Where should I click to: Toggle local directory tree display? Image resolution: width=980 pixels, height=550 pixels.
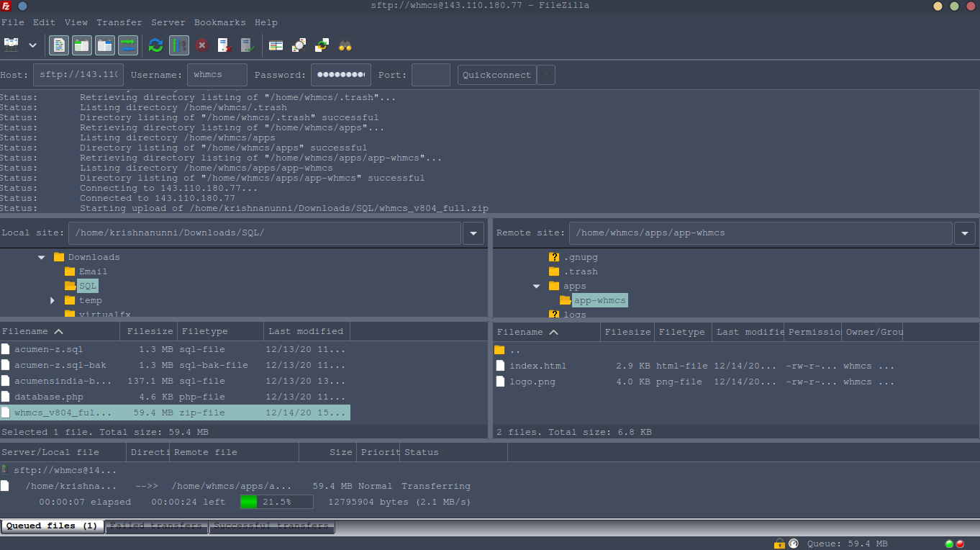pos(82,45)
